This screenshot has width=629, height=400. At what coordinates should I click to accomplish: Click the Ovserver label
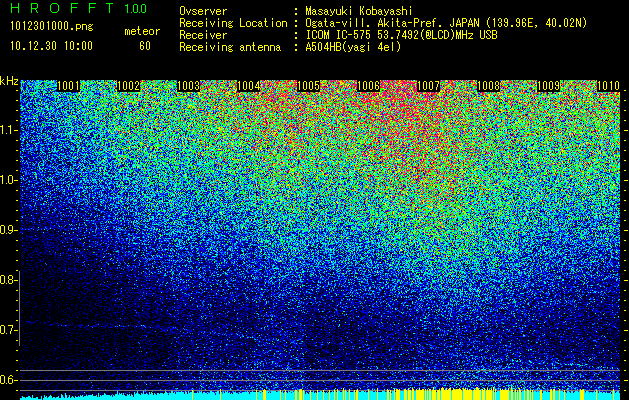(x=203, y=11)
